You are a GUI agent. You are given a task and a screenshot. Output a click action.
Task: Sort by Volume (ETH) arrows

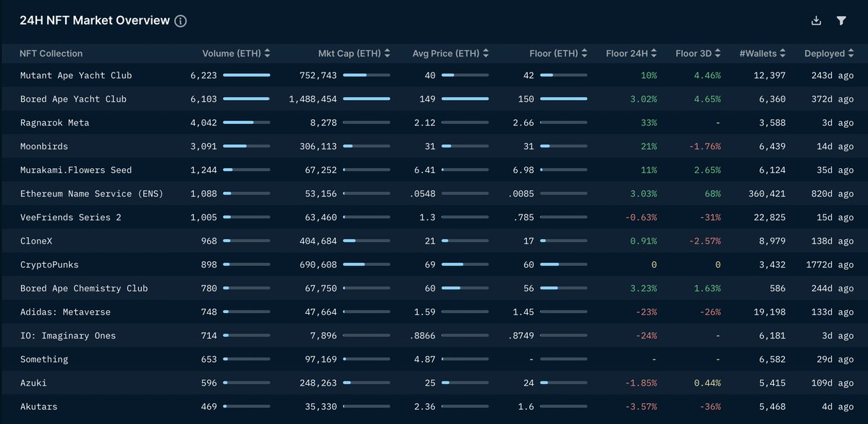click(x=268, y=54)
